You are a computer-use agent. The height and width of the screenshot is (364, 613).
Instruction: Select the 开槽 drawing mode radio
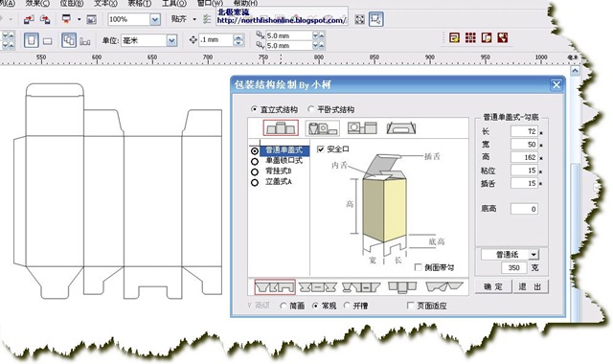(x=347, y=306)
